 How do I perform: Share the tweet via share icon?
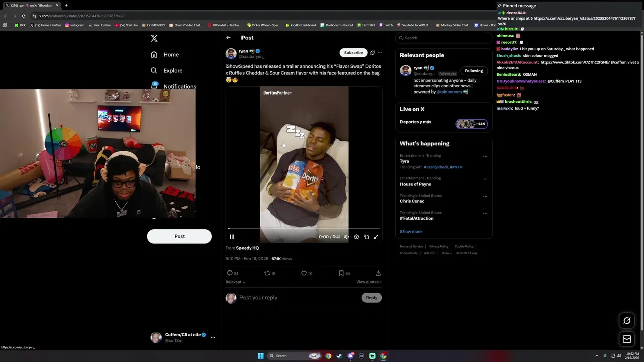coord(378,273)
